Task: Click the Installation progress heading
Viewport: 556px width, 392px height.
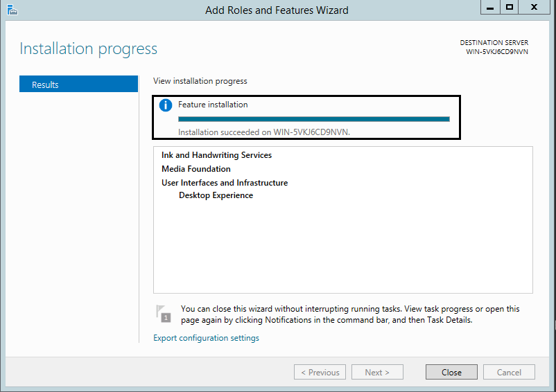Action: click(89, 48)
